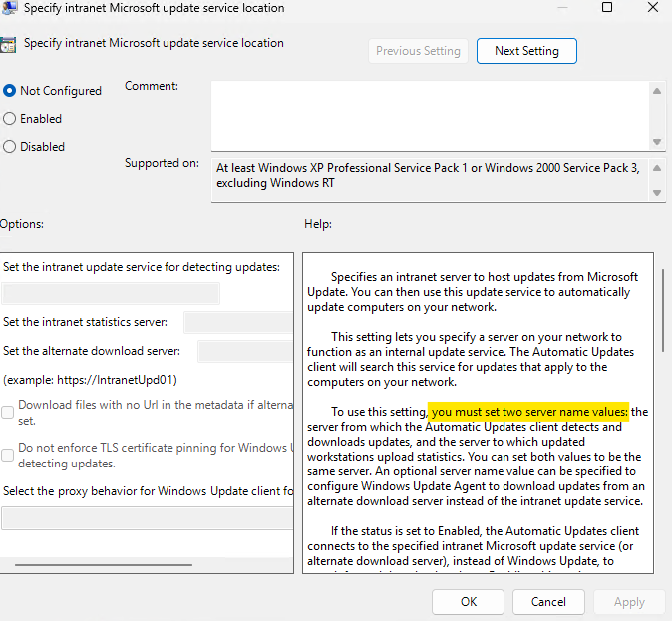Click the policy setting icon beside the heading
672x621 pixels.
tap(8, 45)
